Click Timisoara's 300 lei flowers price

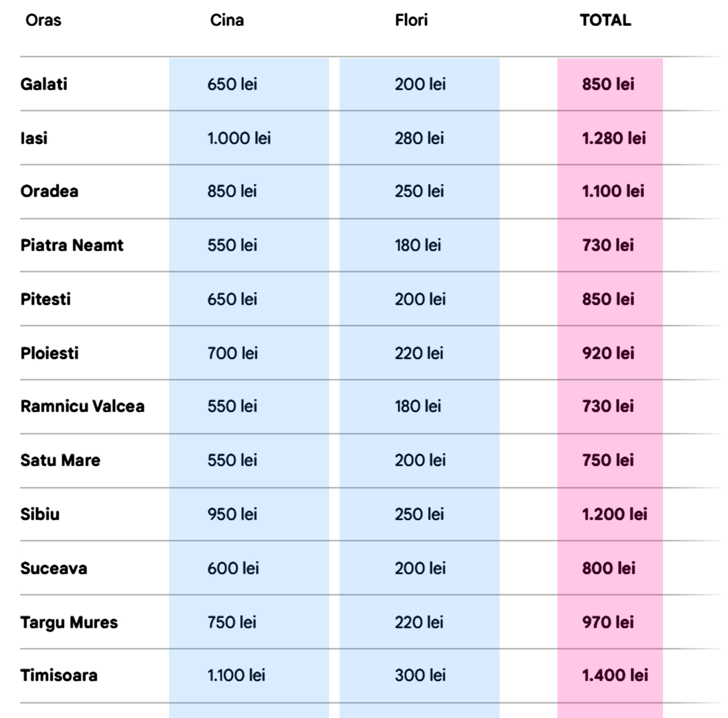[x=420, y=676]
